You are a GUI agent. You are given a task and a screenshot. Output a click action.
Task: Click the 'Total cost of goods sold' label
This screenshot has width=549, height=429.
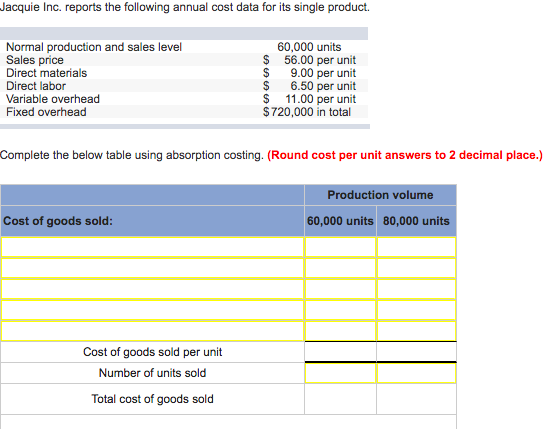pos(152,399)
